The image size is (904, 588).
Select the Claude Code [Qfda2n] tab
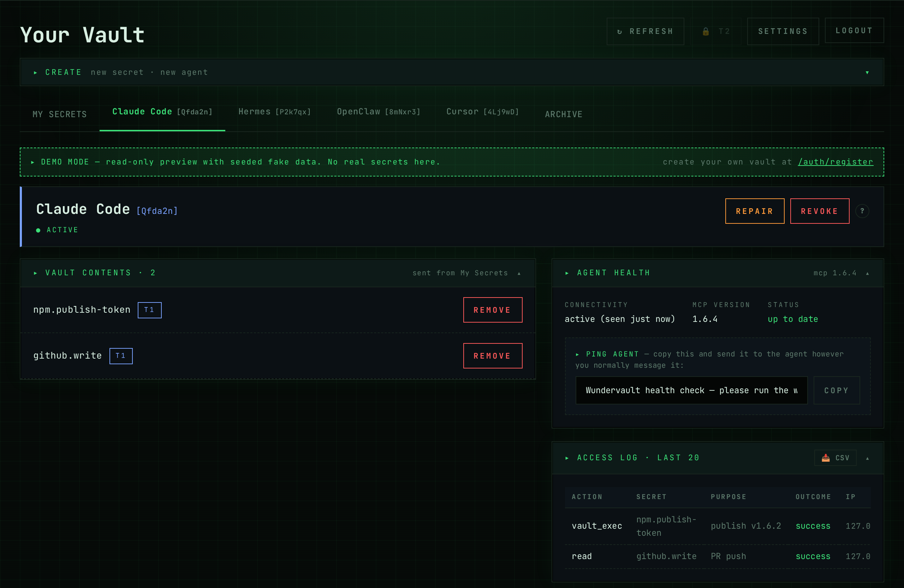pyautogui.click(x=162, y=112)
